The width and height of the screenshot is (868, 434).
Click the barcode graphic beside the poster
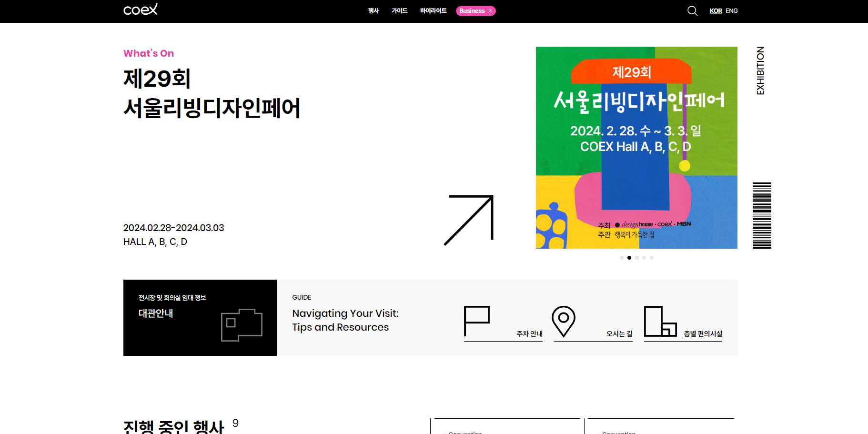point(762,215)
